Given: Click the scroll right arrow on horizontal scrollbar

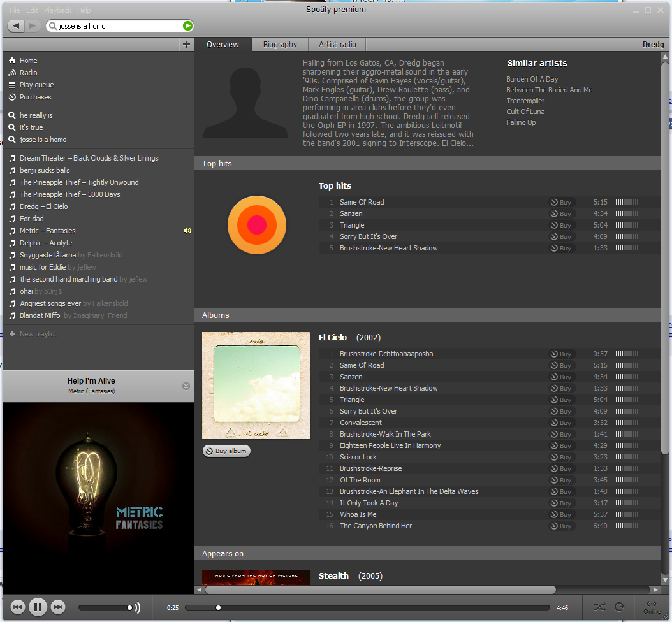Looking at the screenshot, I should (x=655, y=589).
